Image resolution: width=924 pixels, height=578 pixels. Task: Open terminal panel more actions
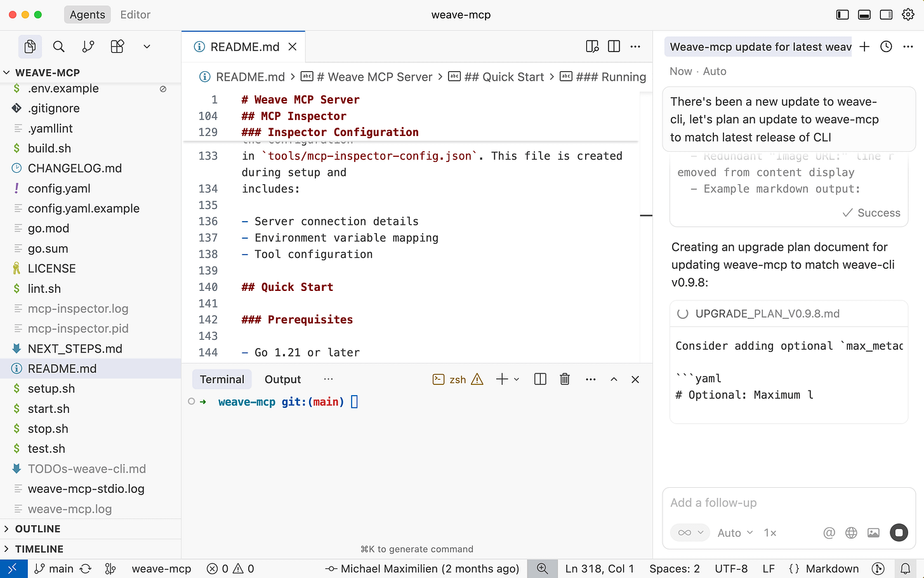[x=591, y=379]
